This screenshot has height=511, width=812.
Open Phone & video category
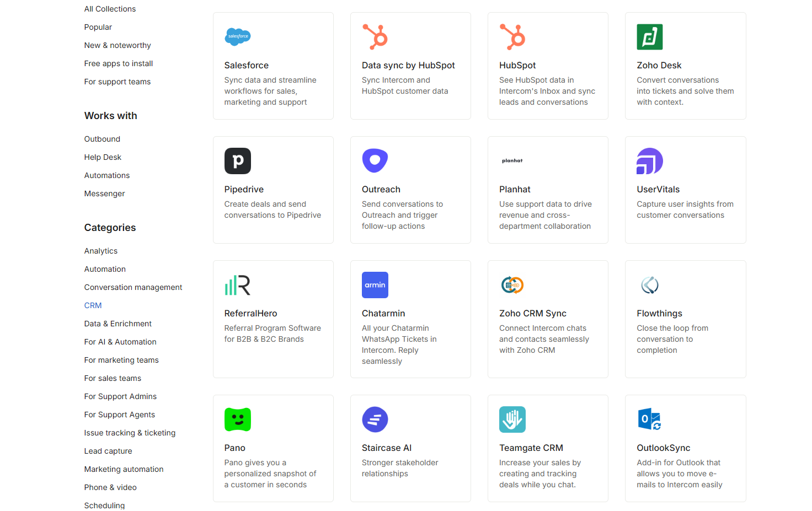click(x=110, y=487)
